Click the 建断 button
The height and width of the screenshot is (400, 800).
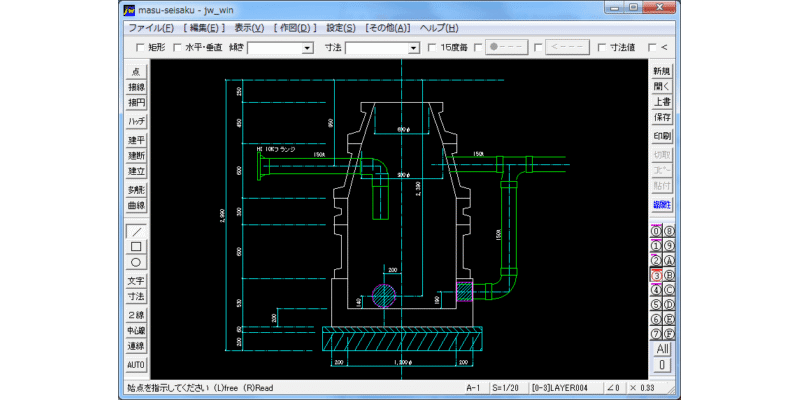point(136,156)
